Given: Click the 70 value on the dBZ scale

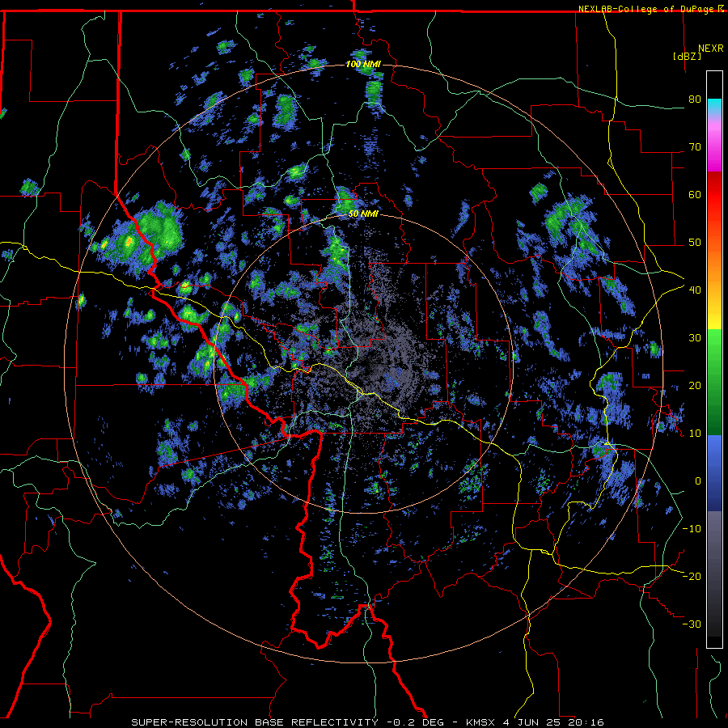Looking at the screenshot, I should coord(695,147).
